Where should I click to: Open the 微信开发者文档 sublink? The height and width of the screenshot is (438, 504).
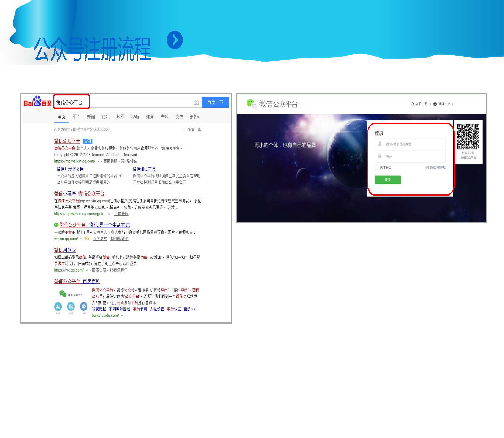[70, 169]
